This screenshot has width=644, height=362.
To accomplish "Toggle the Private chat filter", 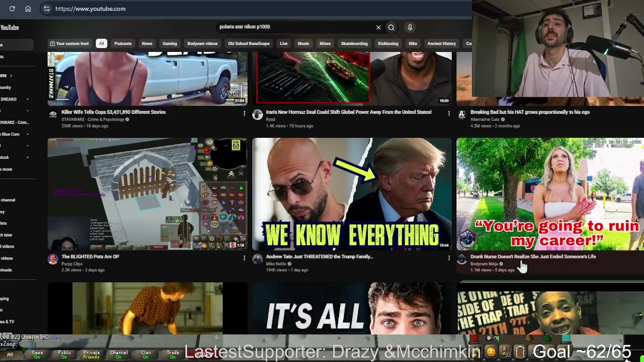I will [x=92, y=354].
